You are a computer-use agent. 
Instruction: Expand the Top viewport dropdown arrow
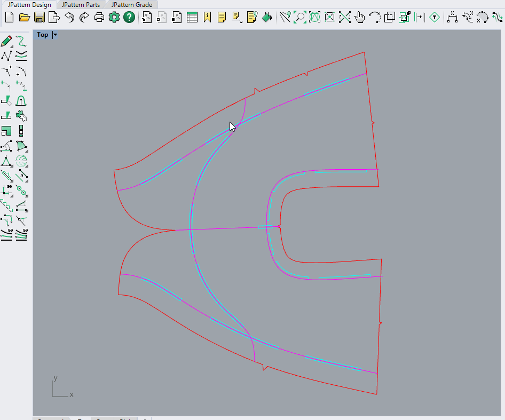pos(55,35)
